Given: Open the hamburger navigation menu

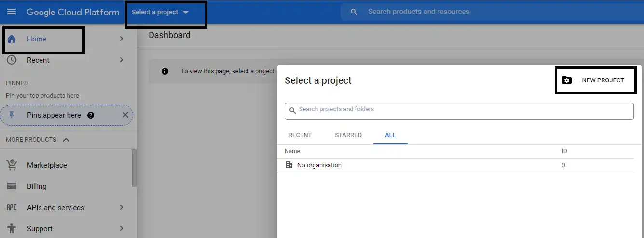Looking at the screenshot, I should tap(12, 12).
